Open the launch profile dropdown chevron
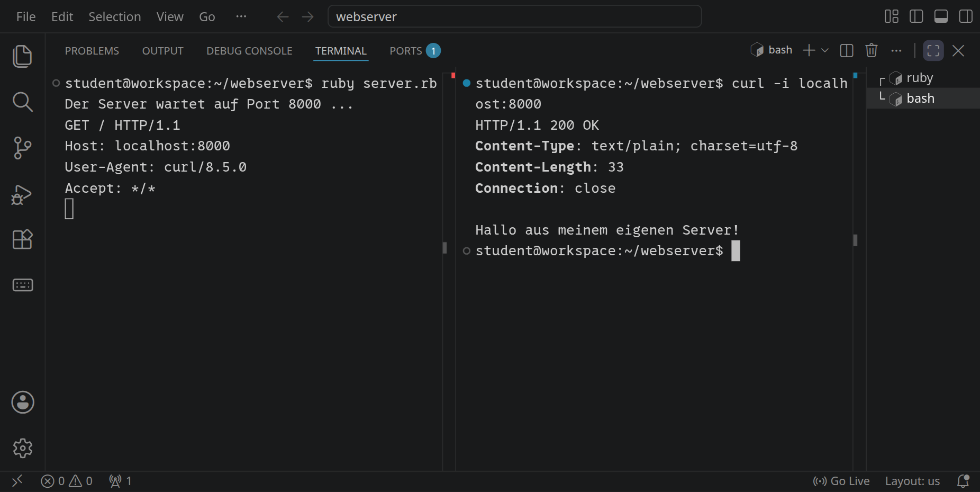 pos(824,50)
